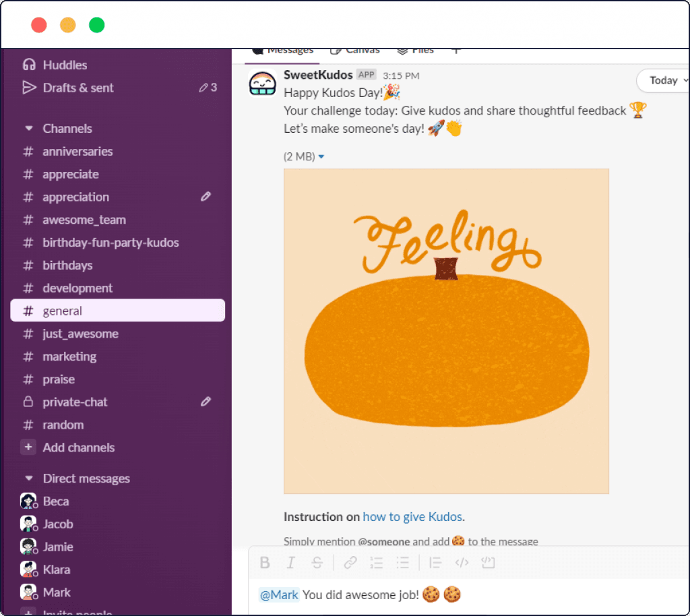
Task: Toggle inline code formatting
Action: point(462,563)
